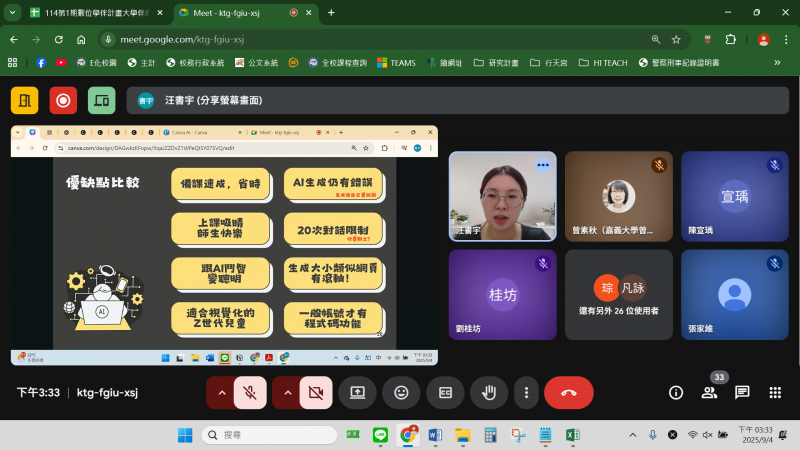Raise hand in the meeting
This screenshot has height=450, width=800.
point(490,393)
